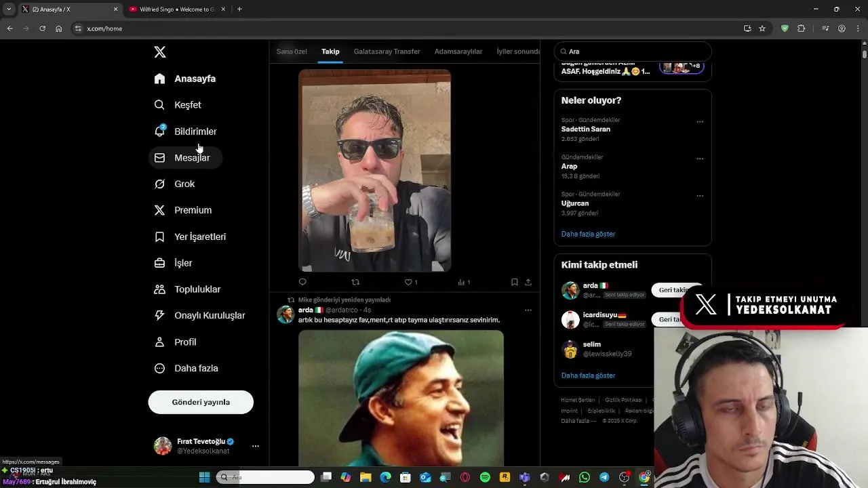Open Spotify from taskbar

[x=485, y=477]
